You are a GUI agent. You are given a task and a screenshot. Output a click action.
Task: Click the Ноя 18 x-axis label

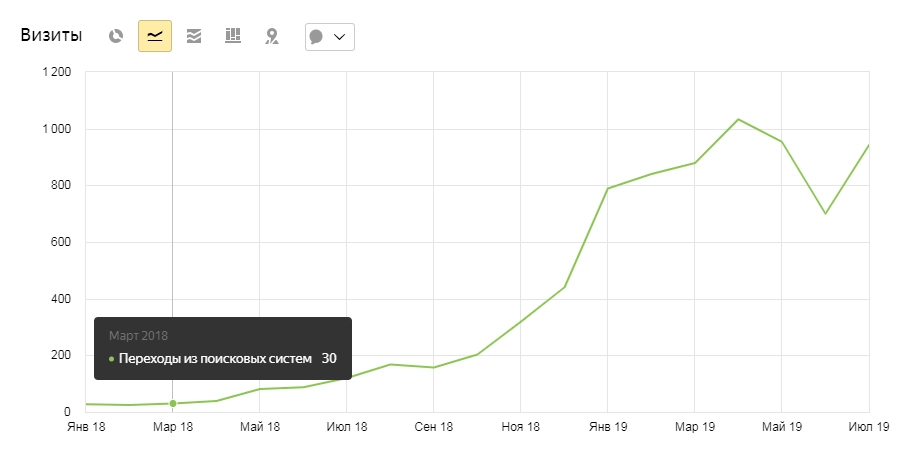(x=520, y=427)
